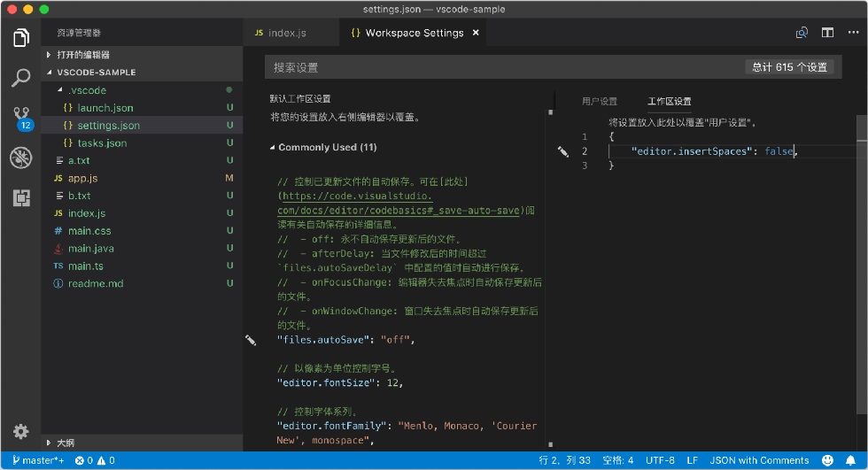Switch to the 用户设置 tab

(599, 101)
